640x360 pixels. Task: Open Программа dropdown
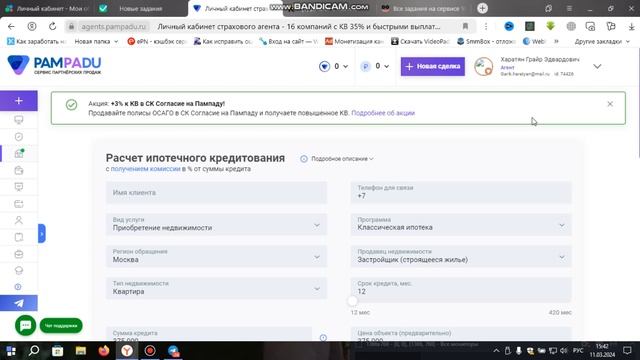[x=461, y=224]
